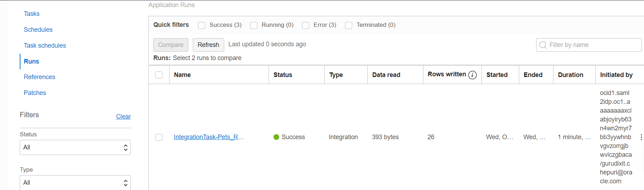The width and height of the screenshot is (644, 190).
Task: Open the Schedules sidebar item
Action: (x=38, y=30)
